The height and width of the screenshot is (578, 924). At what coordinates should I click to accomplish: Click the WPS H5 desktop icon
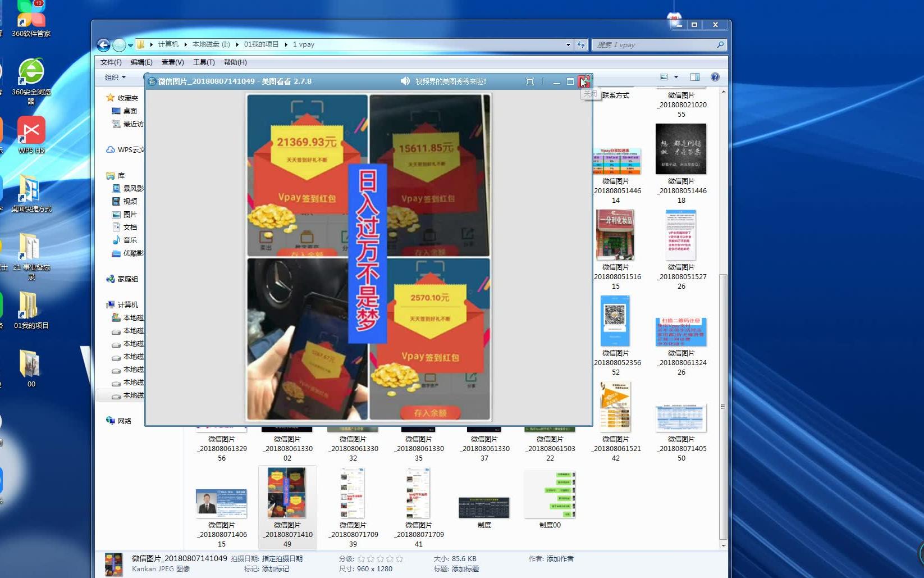31,135
